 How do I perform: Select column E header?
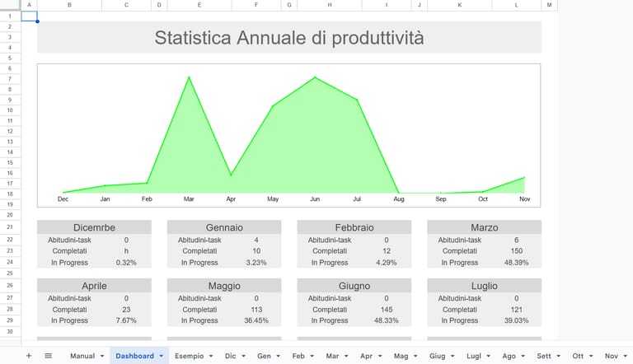tap(199, 5)
